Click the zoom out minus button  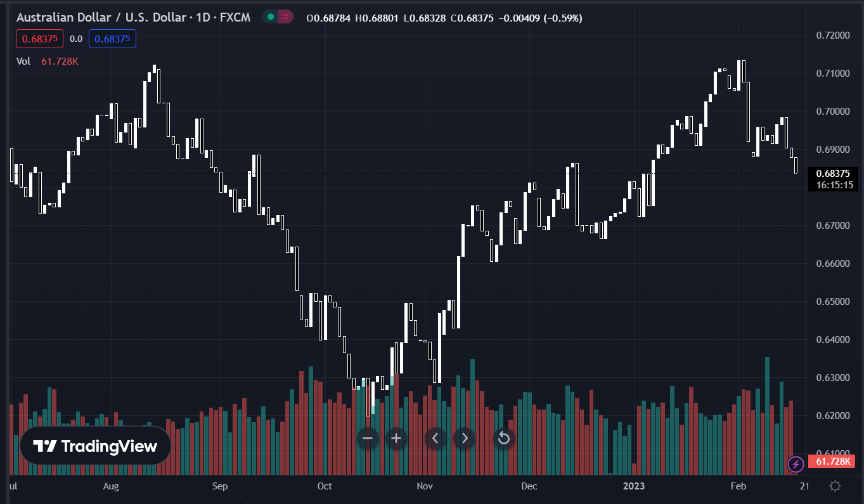click(x=368, y=438)
